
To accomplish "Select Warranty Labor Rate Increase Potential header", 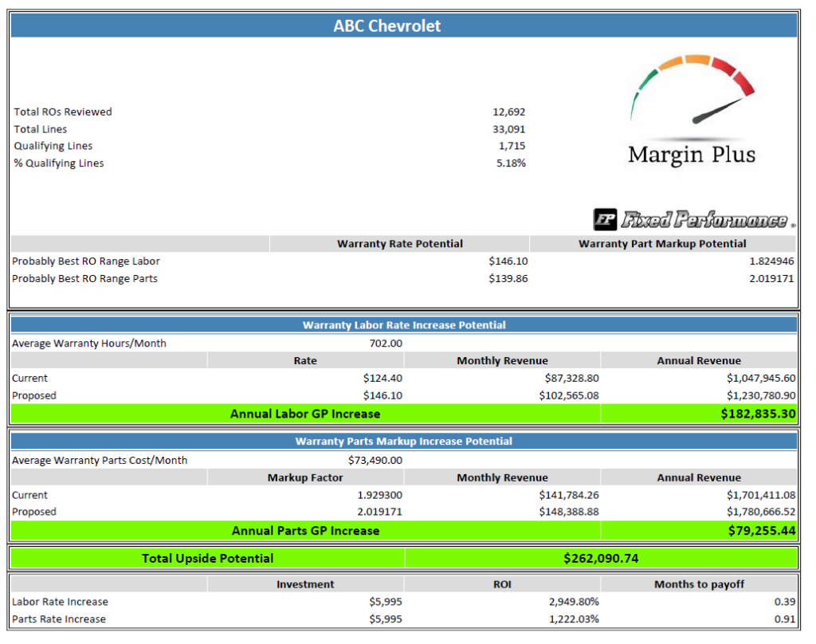I will pos(404,325).
